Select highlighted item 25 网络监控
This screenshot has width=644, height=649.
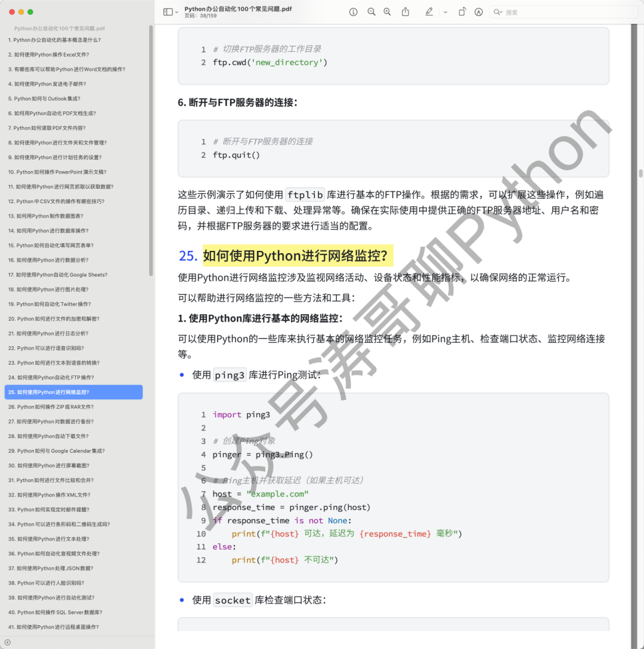click(x=74, y=392)
